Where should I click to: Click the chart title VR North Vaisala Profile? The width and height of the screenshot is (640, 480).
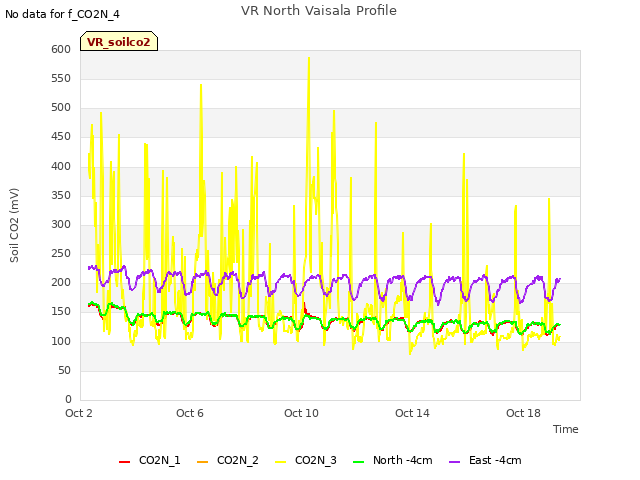[319, 11]
